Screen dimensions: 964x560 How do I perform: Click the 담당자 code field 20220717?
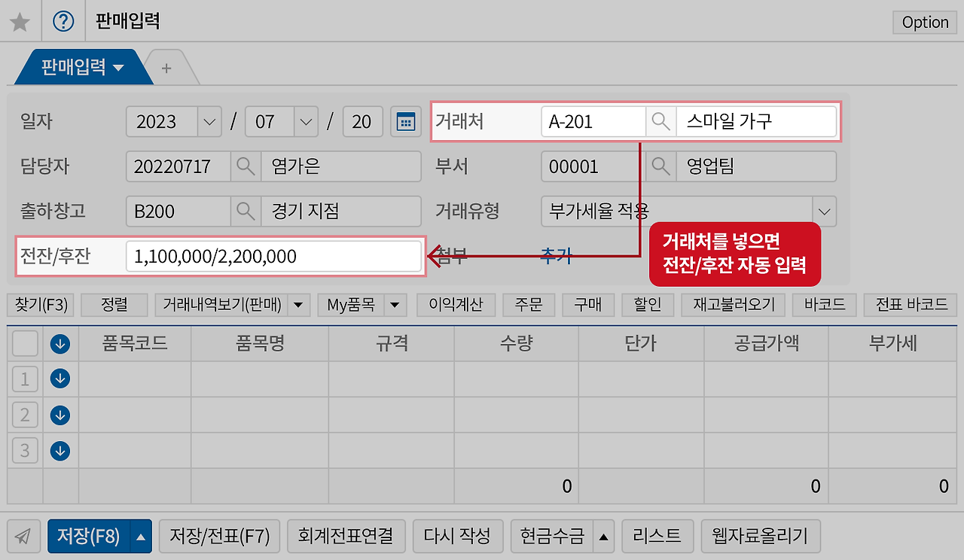(x=178, y=166)
